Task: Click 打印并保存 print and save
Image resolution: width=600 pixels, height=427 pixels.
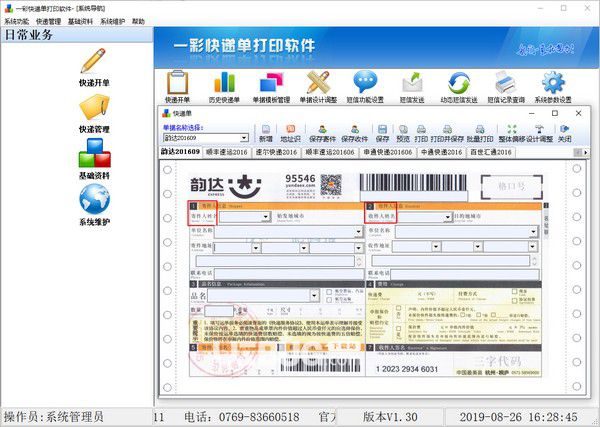Action: 447,134
